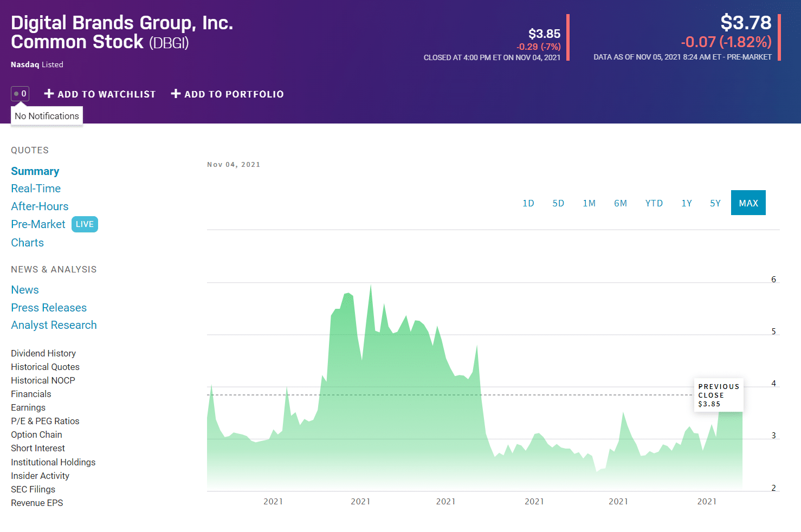Viewport: 801px width, 532px height.
Task: Click the Nov 04, 2021 chart date
Action: [x=234, y=165]
